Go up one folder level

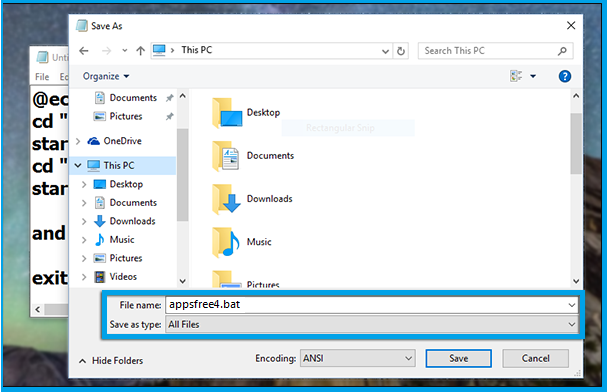click(x=140, y=51)
